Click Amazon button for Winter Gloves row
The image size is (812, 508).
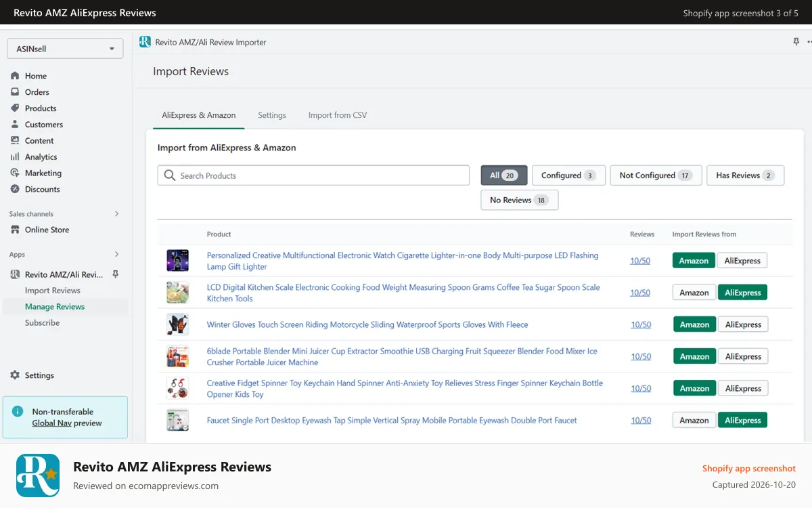[x=694, y=324]
